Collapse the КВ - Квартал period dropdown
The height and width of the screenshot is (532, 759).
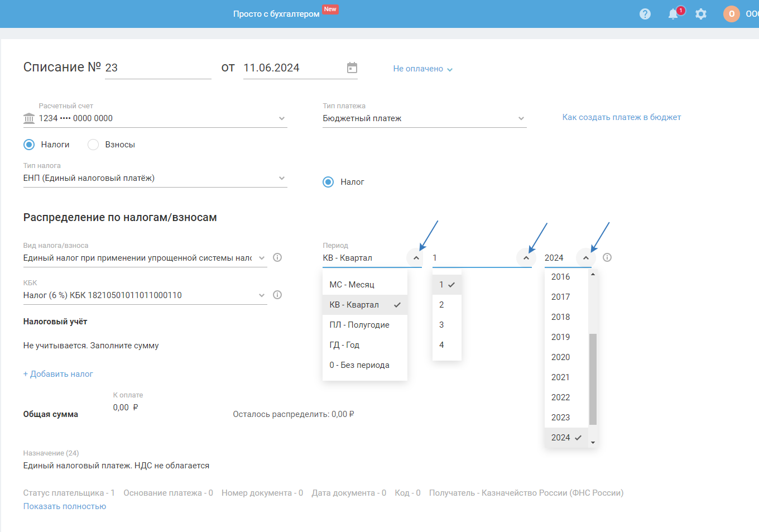(416, 258)
